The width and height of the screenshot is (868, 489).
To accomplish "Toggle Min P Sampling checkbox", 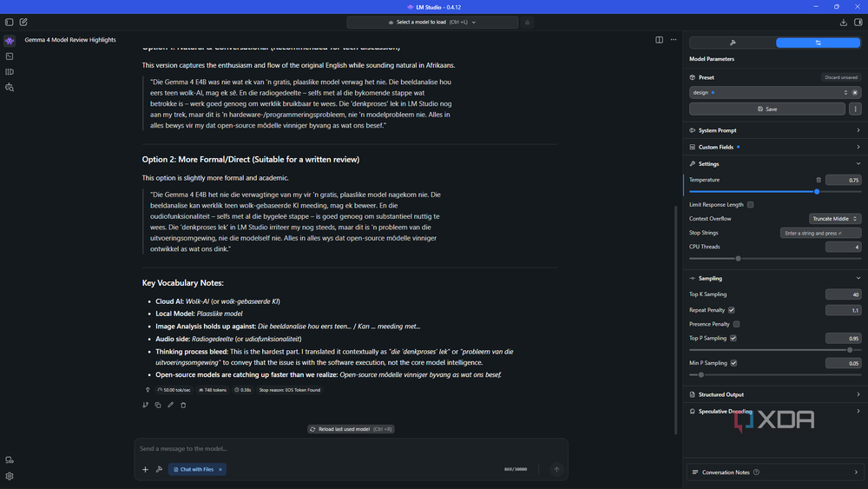I will tap(733, 363).
